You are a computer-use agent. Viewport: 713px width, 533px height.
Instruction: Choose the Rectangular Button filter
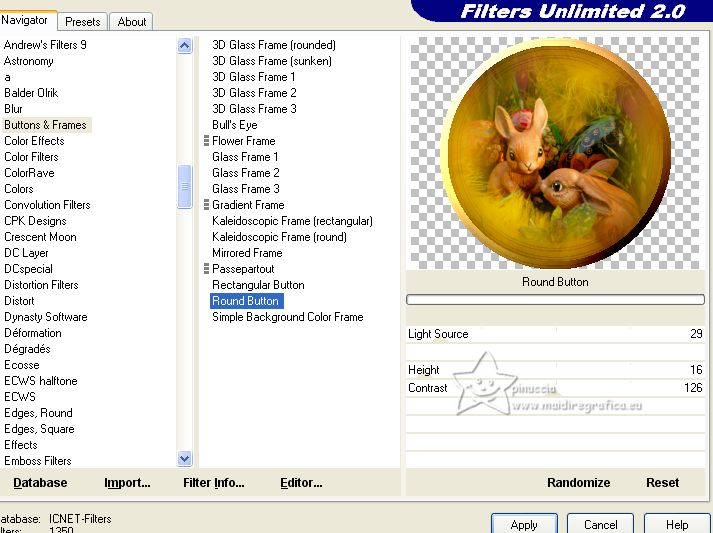click(x=258, y=285)
